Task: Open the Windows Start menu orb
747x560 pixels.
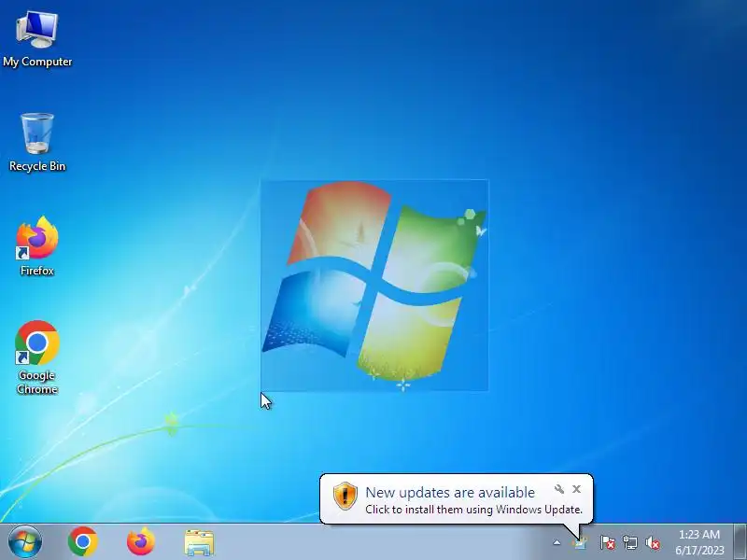Action: pyautogui.click(x=25, y=542)
